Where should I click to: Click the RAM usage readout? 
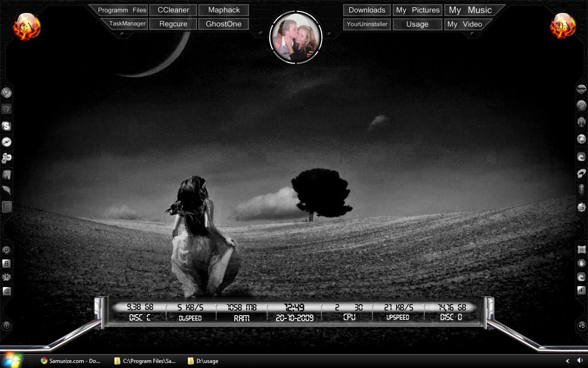pyautogui.click(x=242, y=312)
